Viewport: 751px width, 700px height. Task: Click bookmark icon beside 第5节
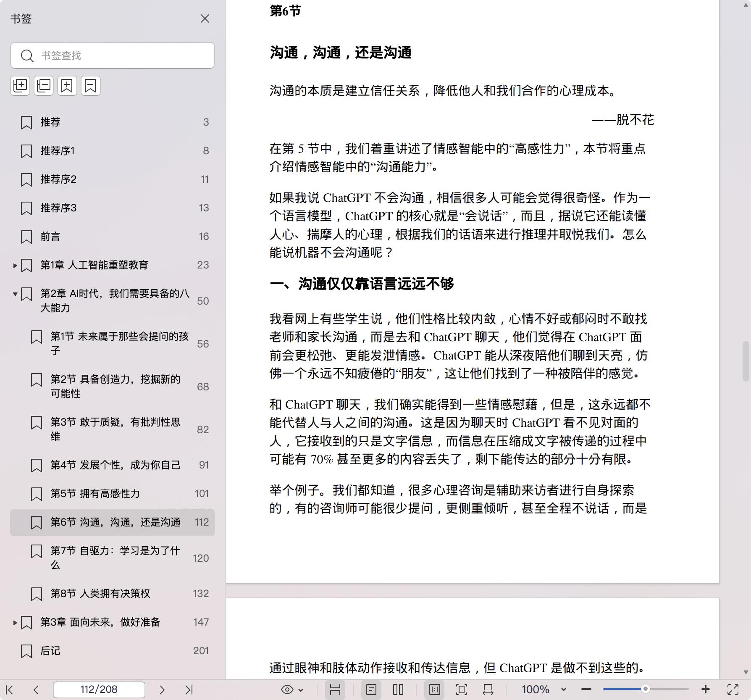coord(37,494)
